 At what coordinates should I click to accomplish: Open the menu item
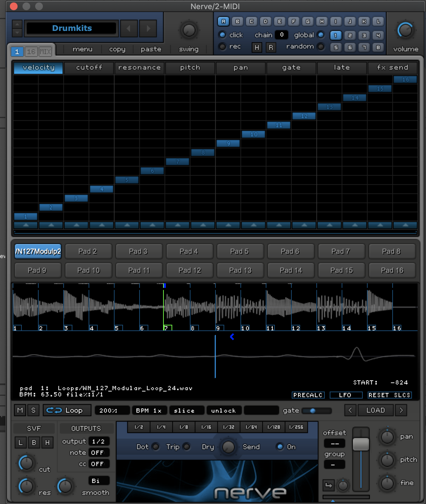[x=83, y=49]
